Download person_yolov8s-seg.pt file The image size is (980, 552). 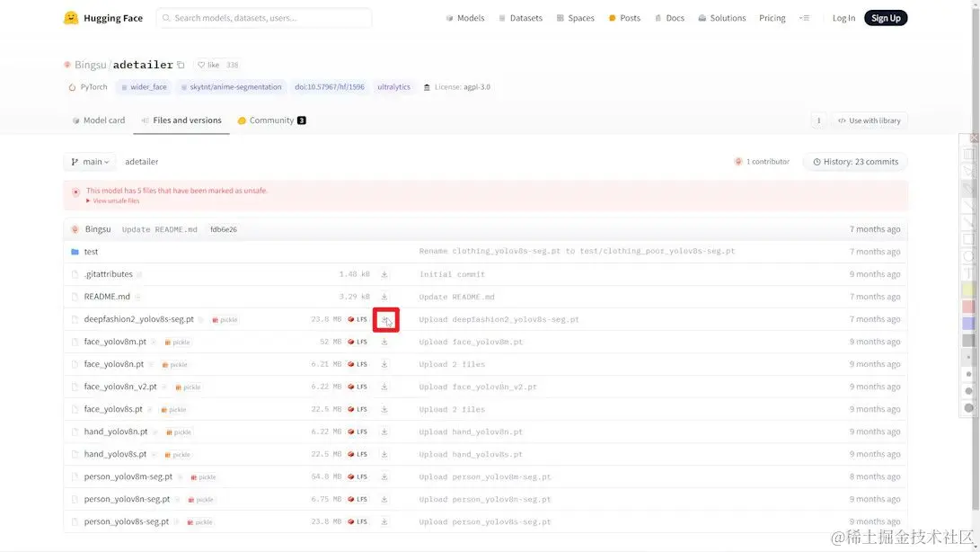[x=384, y=522]
